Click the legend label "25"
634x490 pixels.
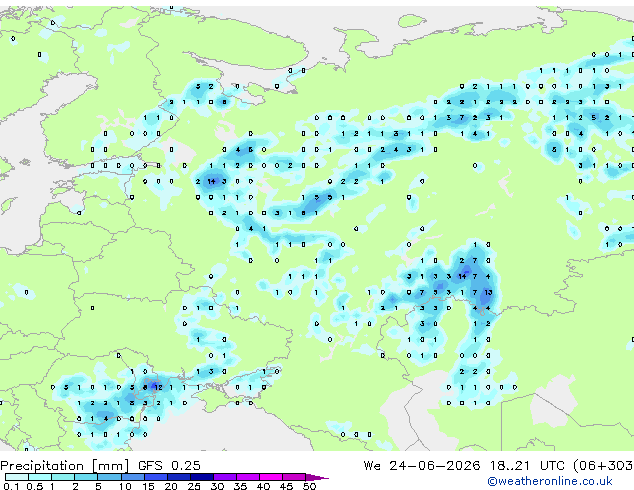tap(194, 486)
